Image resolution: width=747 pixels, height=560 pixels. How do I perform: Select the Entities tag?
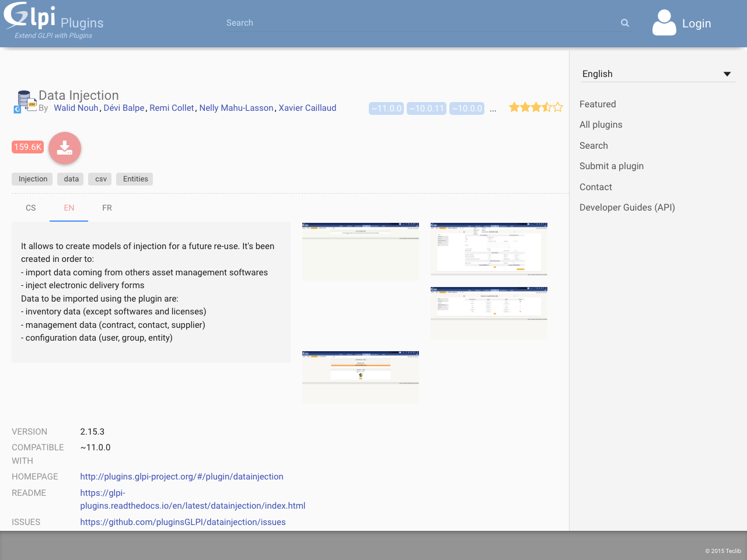pos(134,179)
